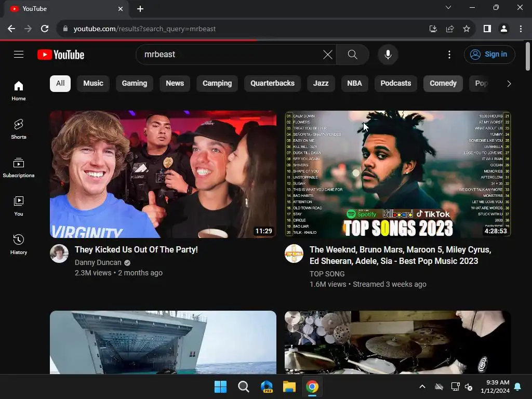Click the TOP SONG channel avatar

294,254
